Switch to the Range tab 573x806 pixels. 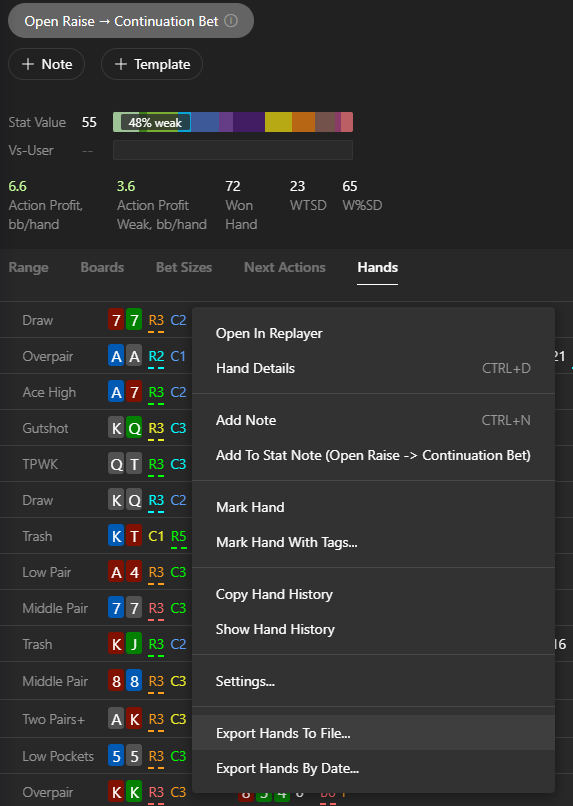click(28, 267)
